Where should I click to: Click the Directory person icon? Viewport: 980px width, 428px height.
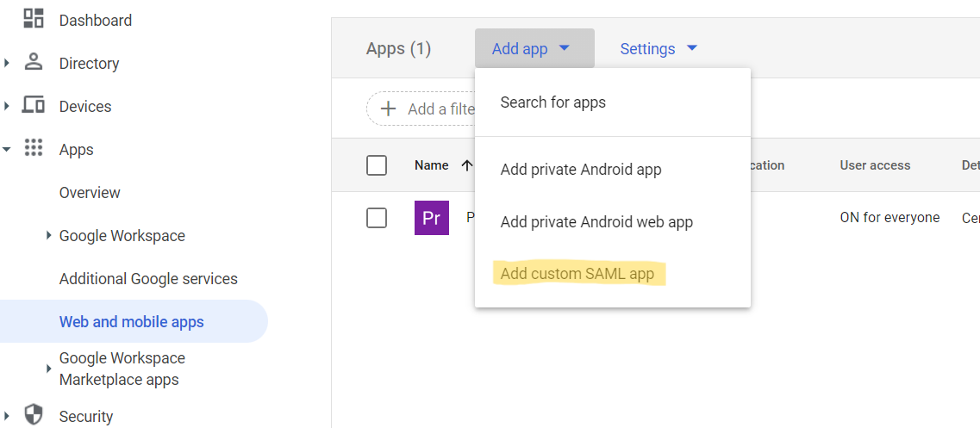[x=33, y=63]
